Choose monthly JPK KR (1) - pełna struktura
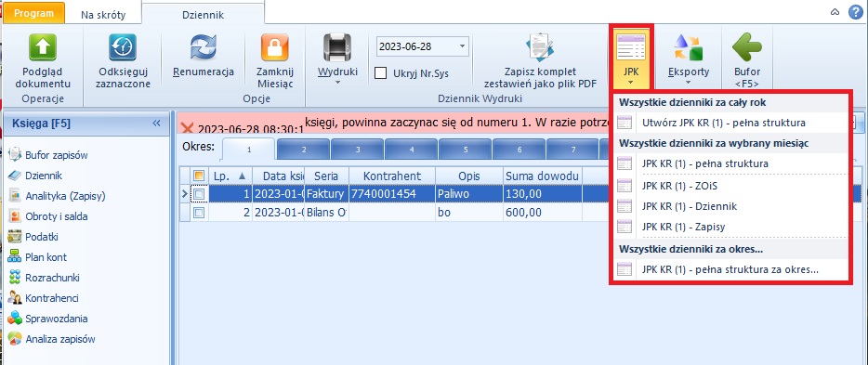 tap(730, 163)
